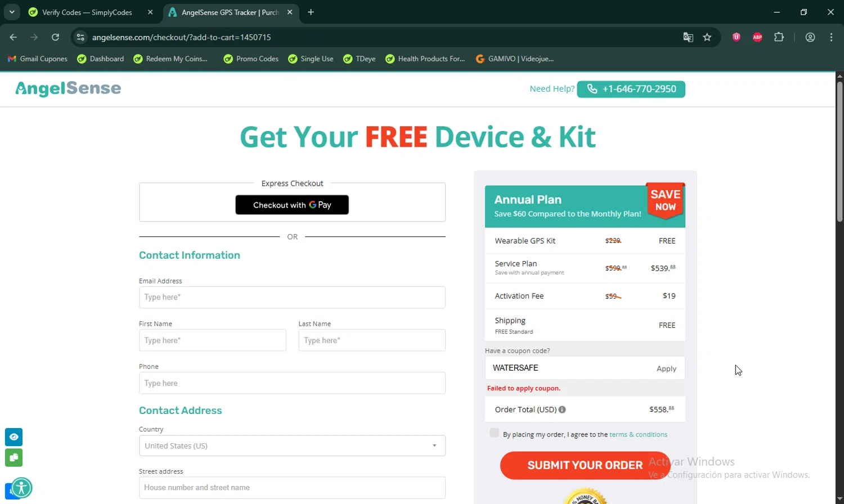Focus the Phone field
844x504 pixels.
292,383
